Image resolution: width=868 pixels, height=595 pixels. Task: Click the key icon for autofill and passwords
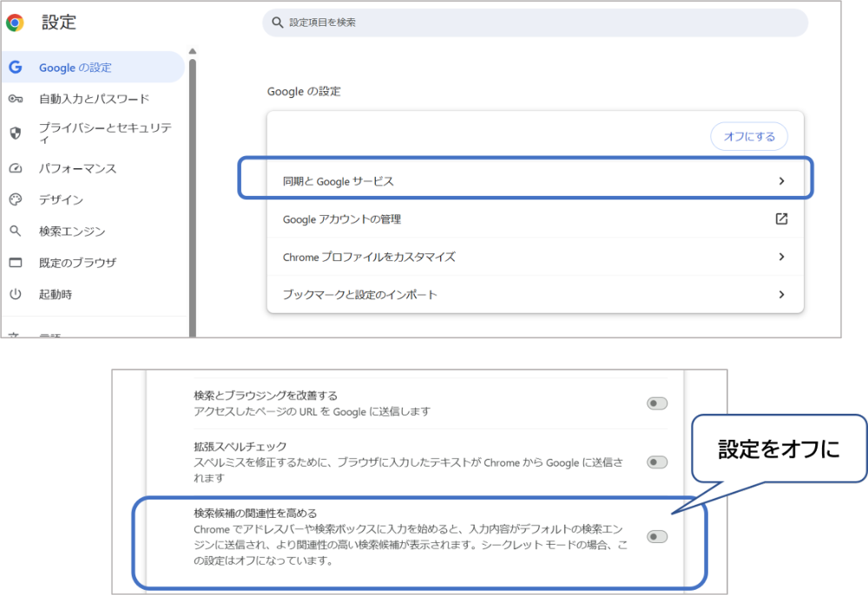click(16, 98)
